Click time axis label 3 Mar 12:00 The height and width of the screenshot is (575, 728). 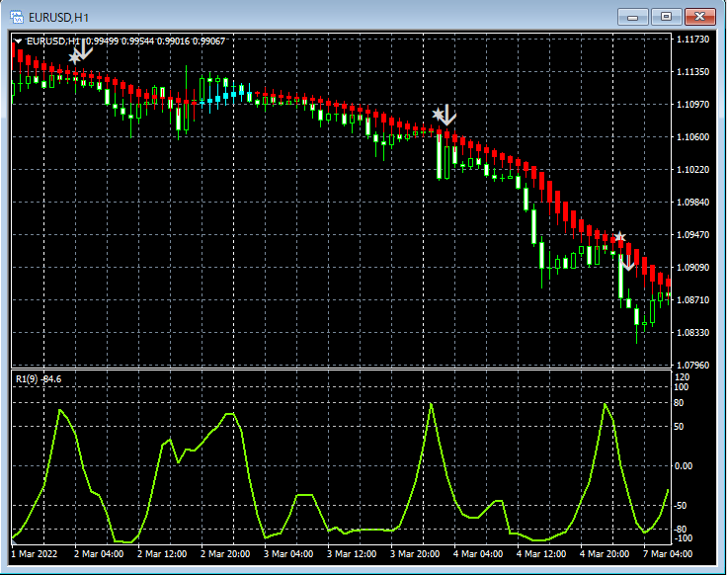point(352,554)
